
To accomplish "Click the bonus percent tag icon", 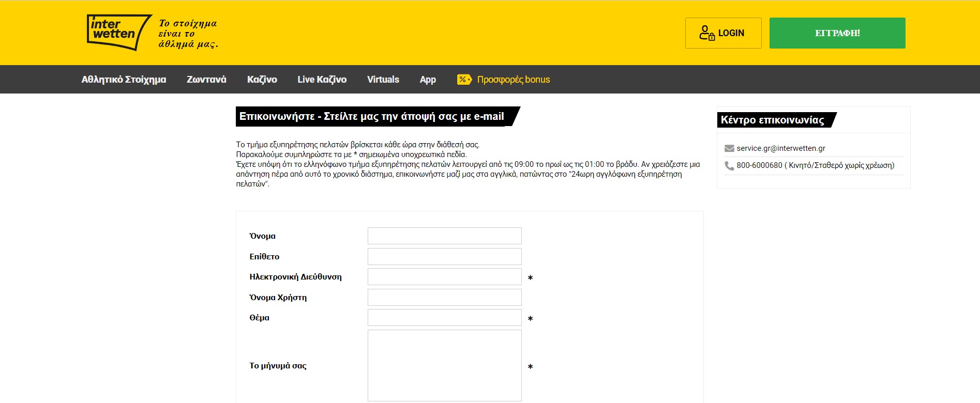I will point(464,80).
